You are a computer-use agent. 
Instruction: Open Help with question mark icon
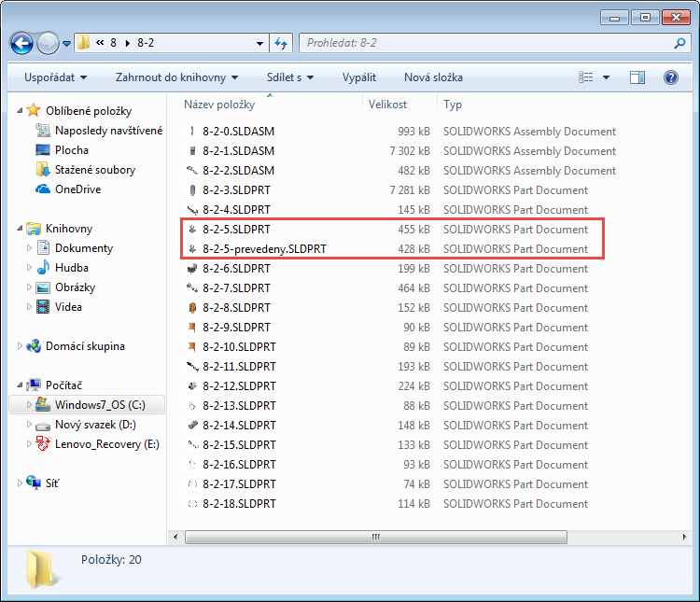pyautogui.click(x=670, y=77)
